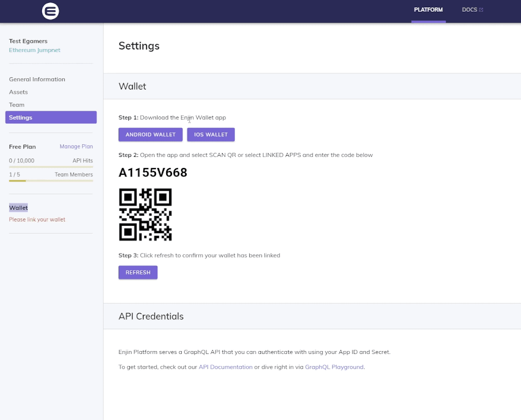Viewport: 521px width, 420px height.
Task: Click the 'Please link your wallet' message
Action: coord(37,219)
